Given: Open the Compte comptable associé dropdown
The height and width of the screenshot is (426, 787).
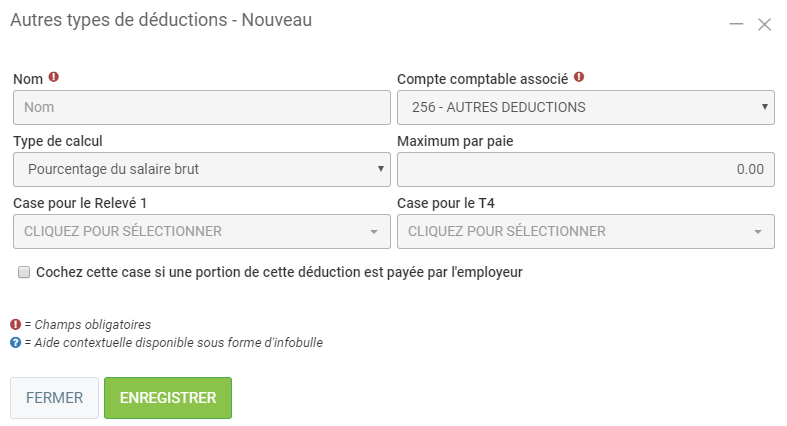Looking at the screenshot, I should pos(585,107).
